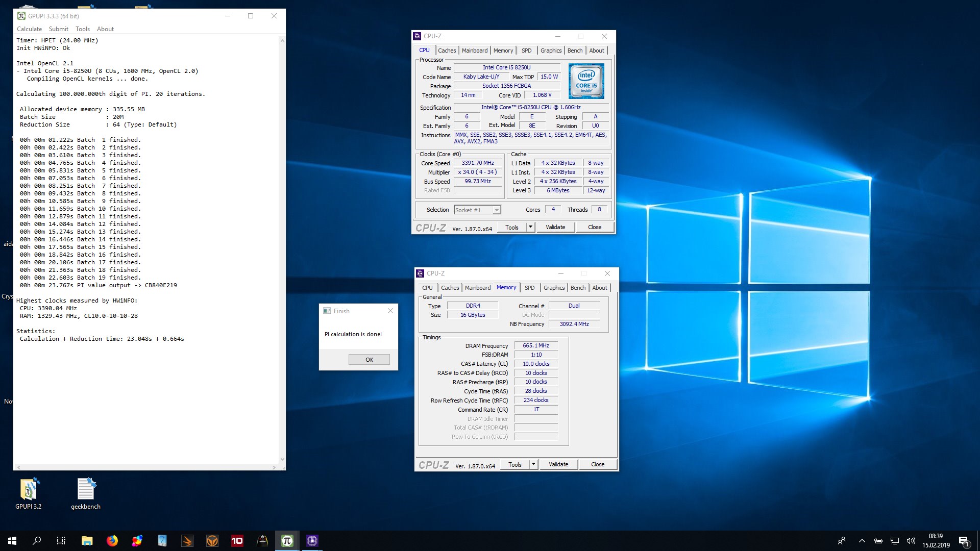The height and width of the screenshot is (551, 980).
Task: Open Windows search from the taskbar
Action: point(37,541)
